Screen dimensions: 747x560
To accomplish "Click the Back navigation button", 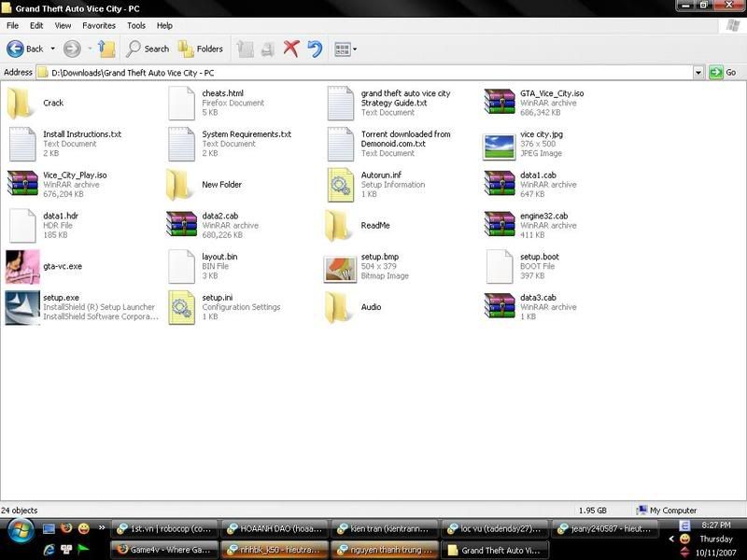I will [25, 49].
